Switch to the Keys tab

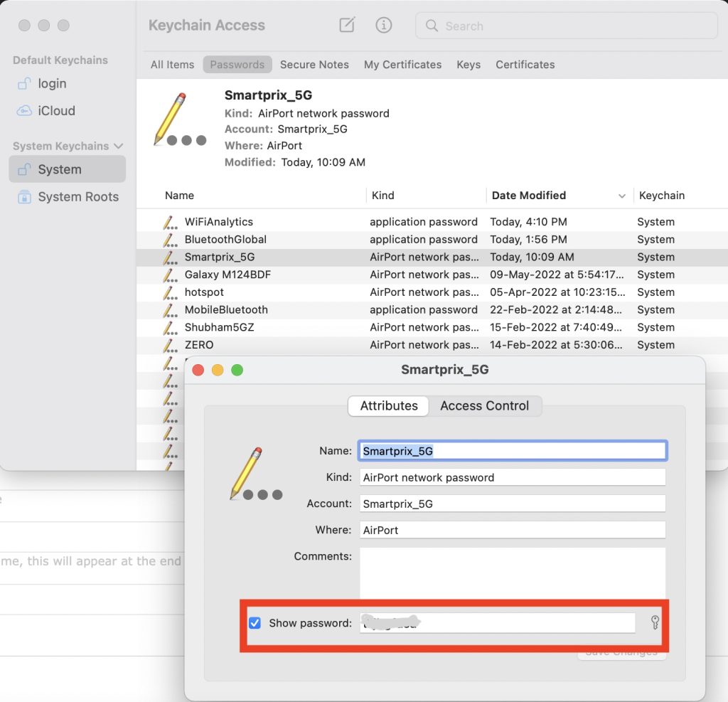[469, 65]
